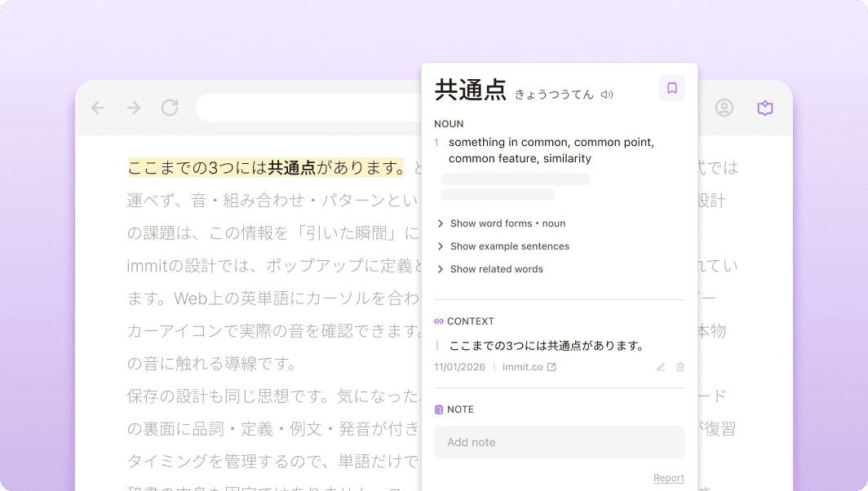
Task: Open the immit extension book icon
Action: pyautogui.click(x=765, y=108)
